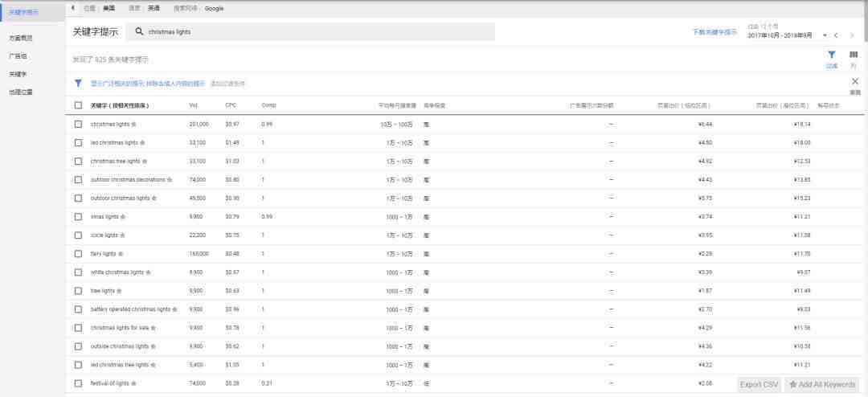Viewport: 868px width, 397px height.
Task: Click the blue filter description link text
Action: 148,84
